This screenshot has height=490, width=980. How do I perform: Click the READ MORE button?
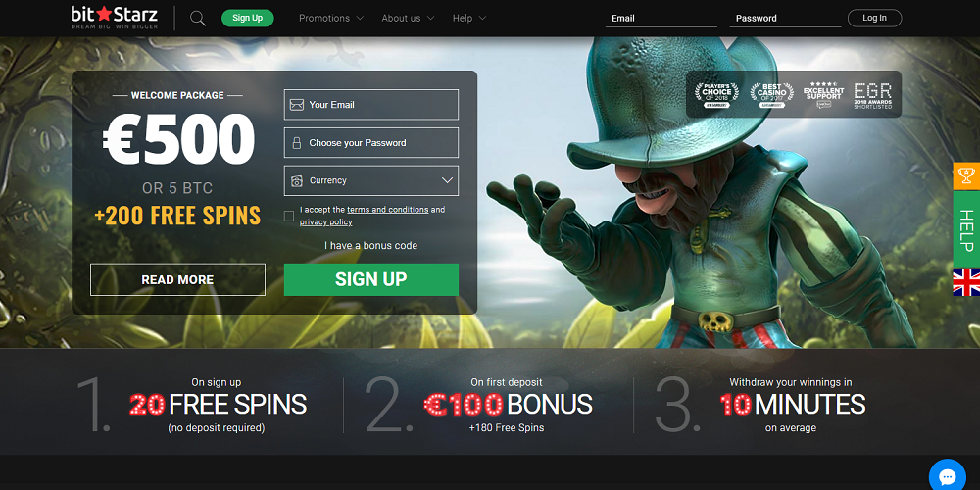tap(177, 279)
